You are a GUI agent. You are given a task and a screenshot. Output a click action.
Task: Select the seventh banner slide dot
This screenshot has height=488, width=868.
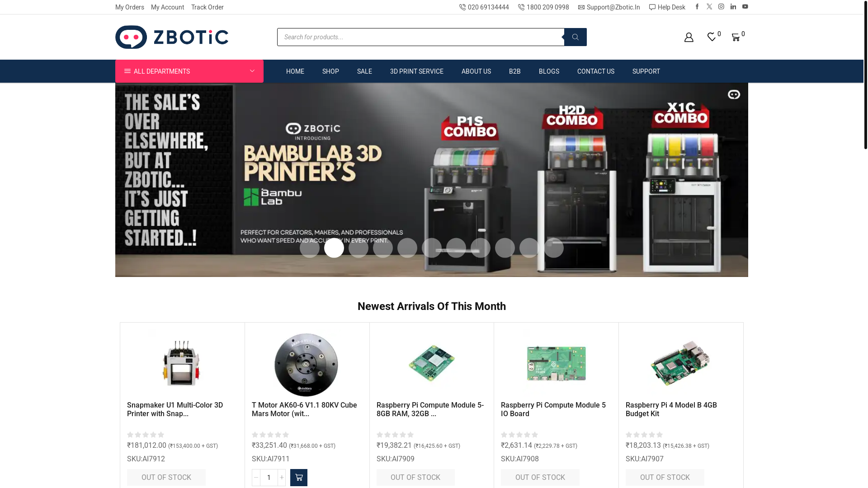coord(456,248)
